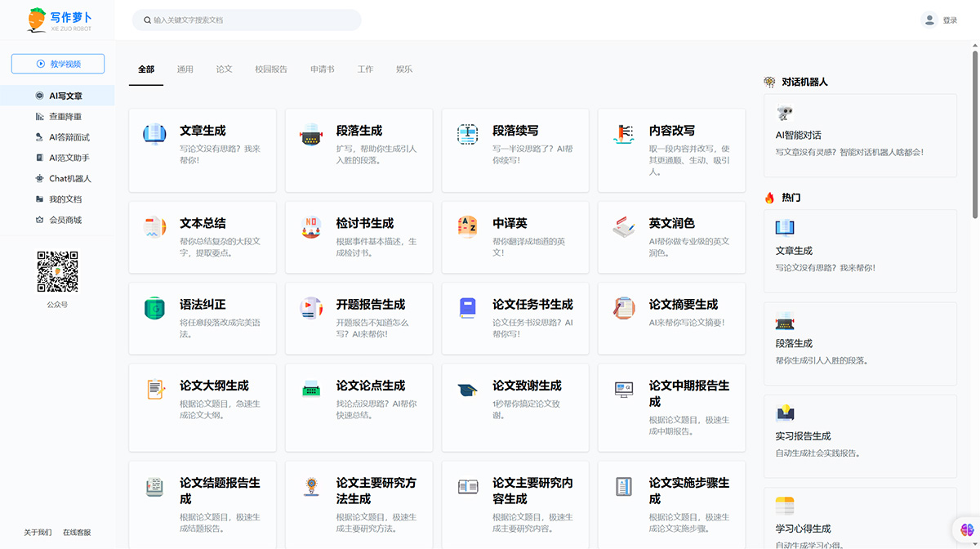The width and height of the screenshot is (980, 549).
Task: Click the keyword search input field
Action: tap(246, 20)
